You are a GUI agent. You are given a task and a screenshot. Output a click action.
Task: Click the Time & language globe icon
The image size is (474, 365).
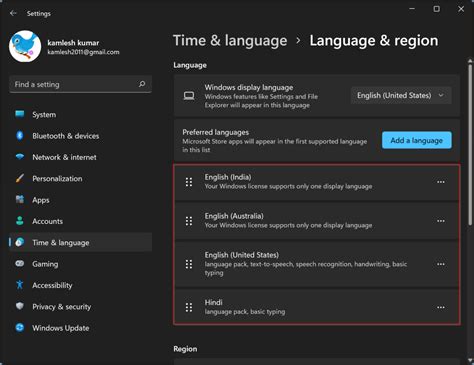[x=20, y=242]
